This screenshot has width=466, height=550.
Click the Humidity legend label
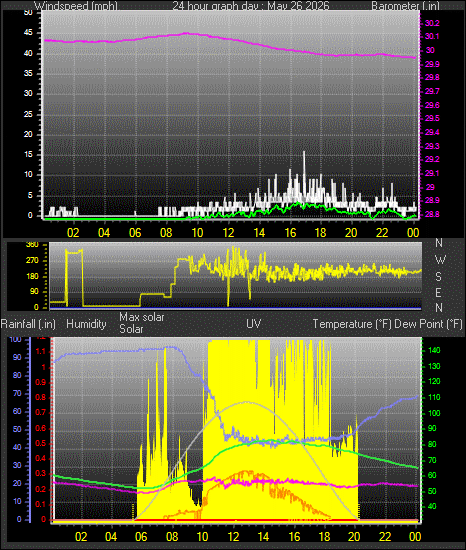tap(86, 324)
